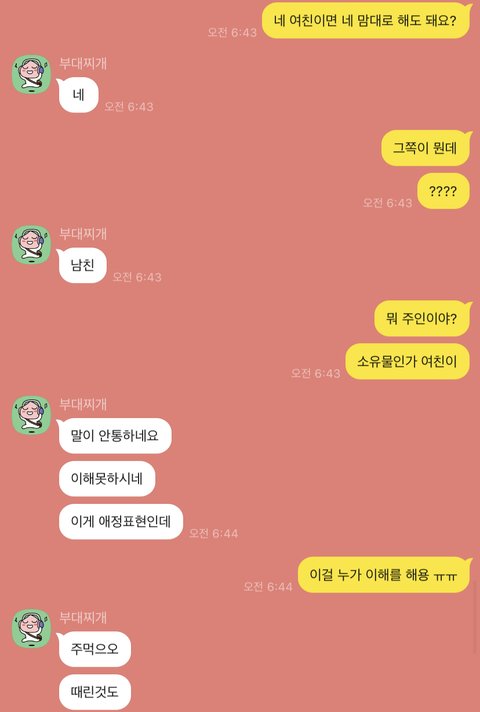480x712 pixels.
Task: Tap the 때린것도 message bubble
Action: tap(94, 692)
